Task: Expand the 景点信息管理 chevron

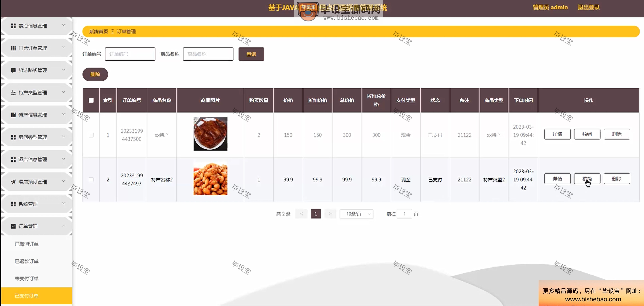Action: coord(64,25)
